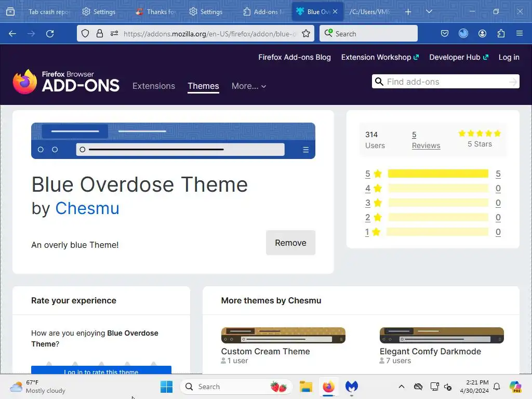
Task: Click the browser forward arrow
Action: 31,34
